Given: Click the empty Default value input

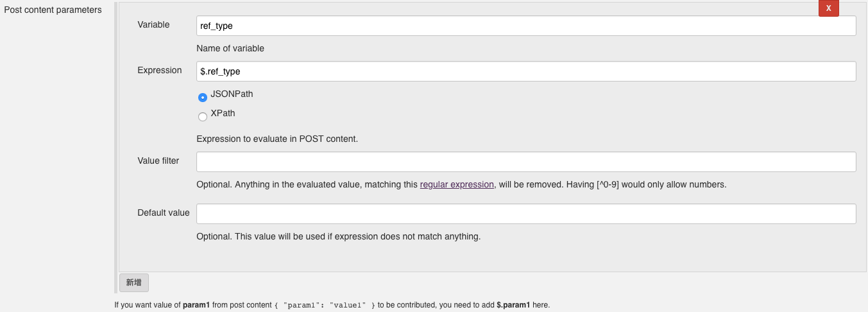Looking at the screenshot, I should [x=526, y=214].
